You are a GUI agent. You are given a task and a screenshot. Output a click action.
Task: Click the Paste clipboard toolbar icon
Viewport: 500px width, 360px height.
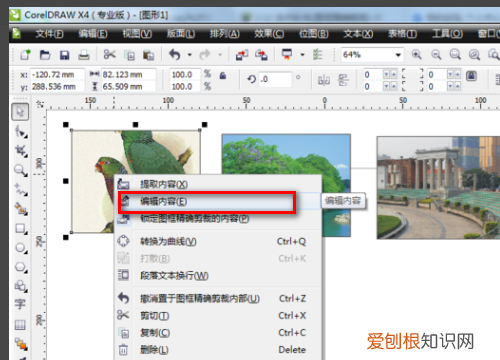coord(148,55)
